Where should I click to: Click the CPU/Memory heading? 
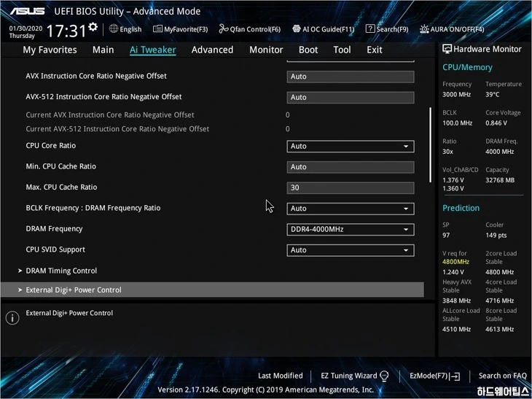[467, 67]
